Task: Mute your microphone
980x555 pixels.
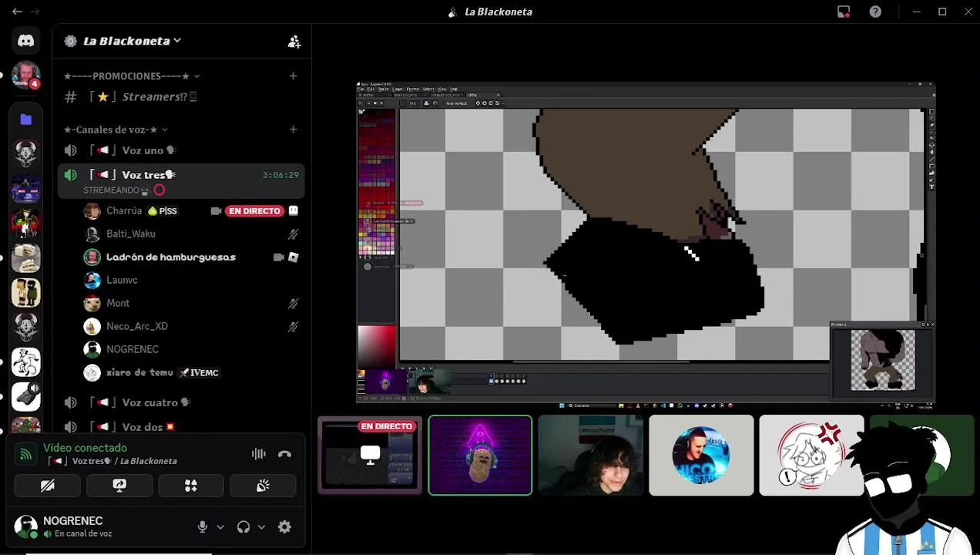Action: click(x=202, y=526)
